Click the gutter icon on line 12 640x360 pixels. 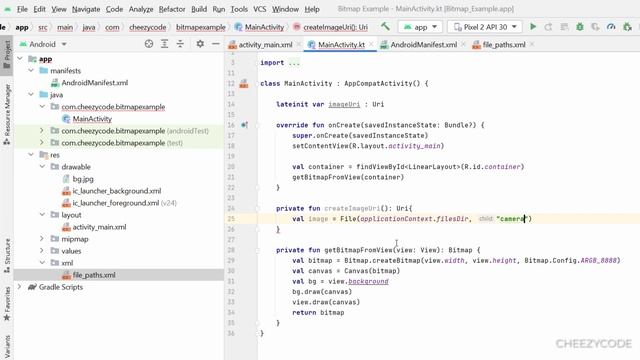pos(244,84)
